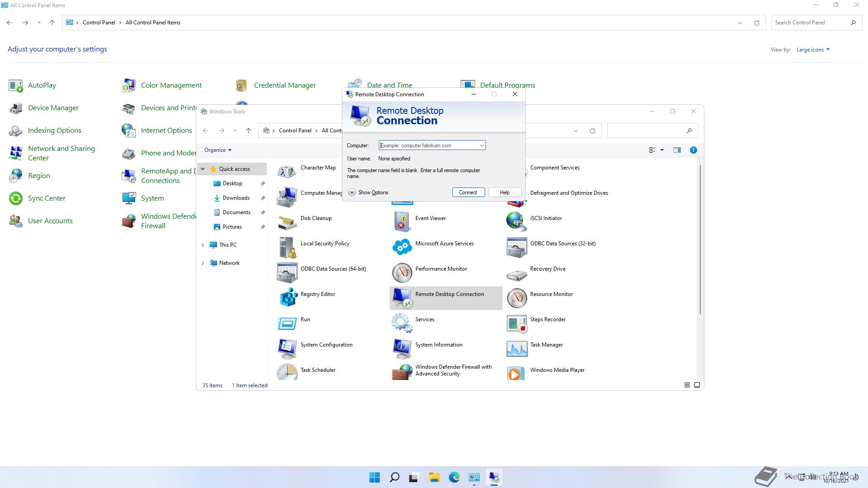Launch Microsoft Edge from the taskbar

click(x=454, y=478)
